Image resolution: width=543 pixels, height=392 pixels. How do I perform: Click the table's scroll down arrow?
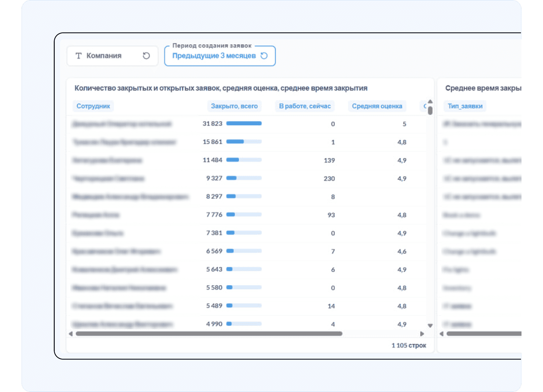(x=430, y=326)
